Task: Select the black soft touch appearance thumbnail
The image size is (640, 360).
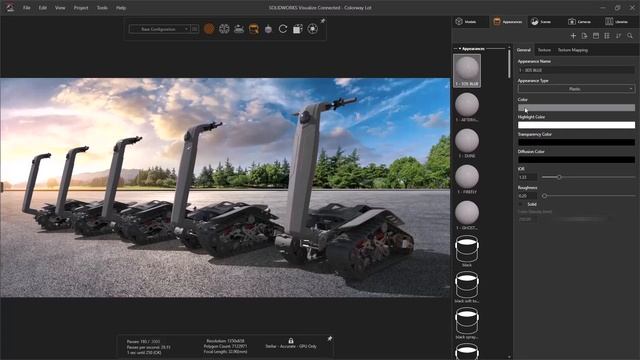Action: coord(467,288)
